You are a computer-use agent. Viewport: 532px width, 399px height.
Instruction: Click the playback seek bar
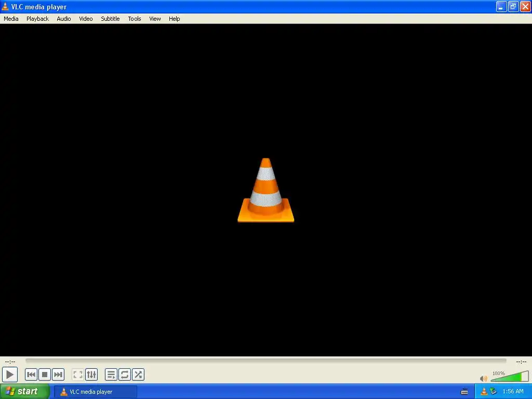265,361
